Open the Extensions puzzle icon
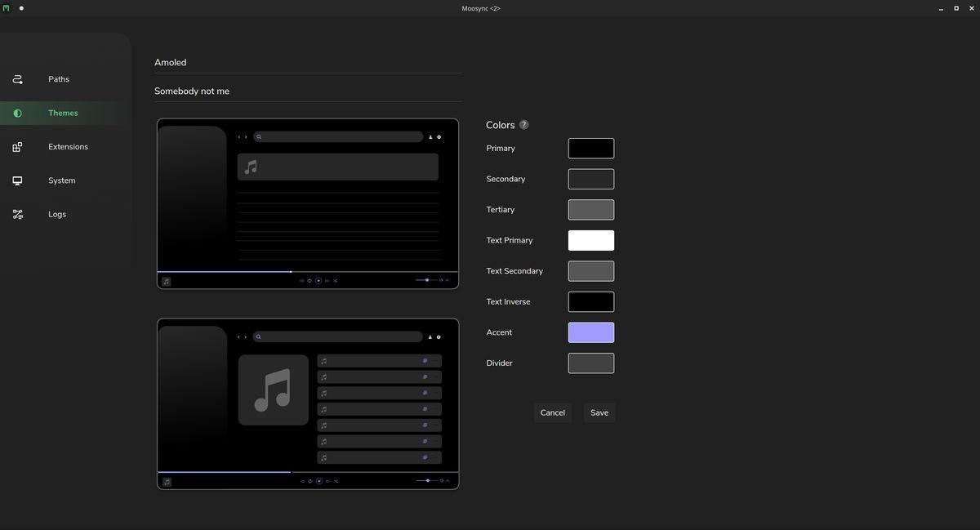 click(17, 147)
